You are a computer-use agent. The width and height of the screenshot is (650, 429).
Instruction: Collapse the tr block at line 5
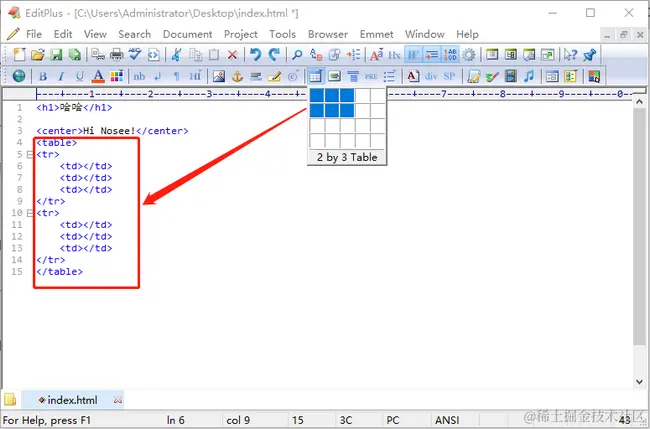coord(29,155)
